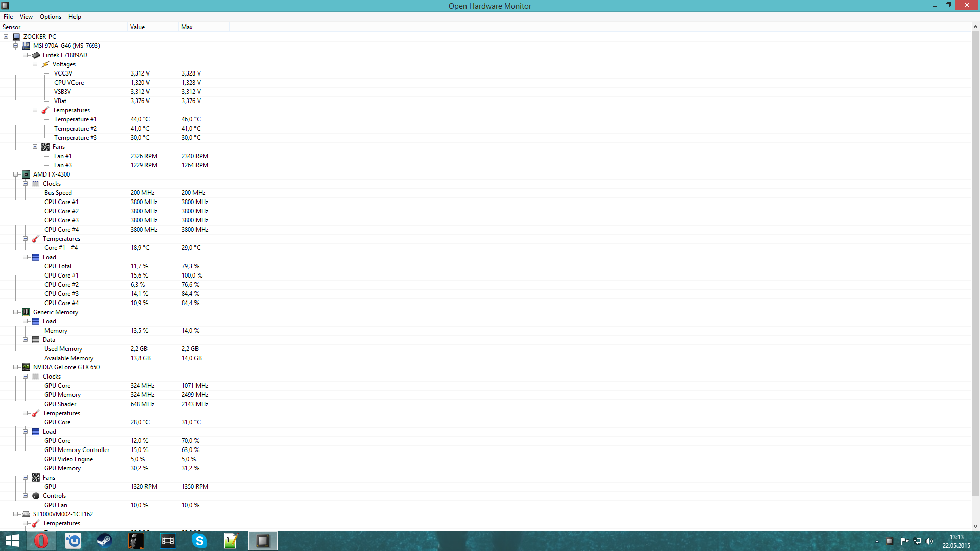The width and height of the screenshot is (980, 551).
Task: Open the View menu
Action: [x=26, y=17]
